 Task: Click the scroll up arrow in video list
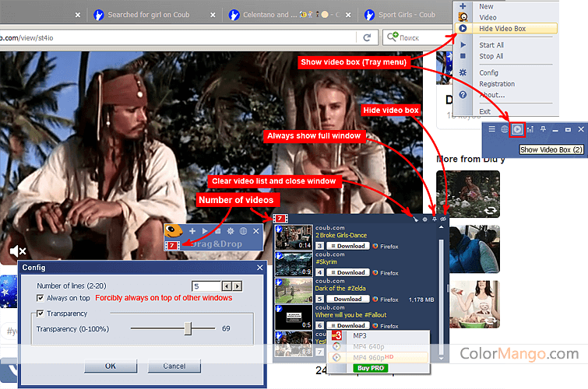coord(442,227)
